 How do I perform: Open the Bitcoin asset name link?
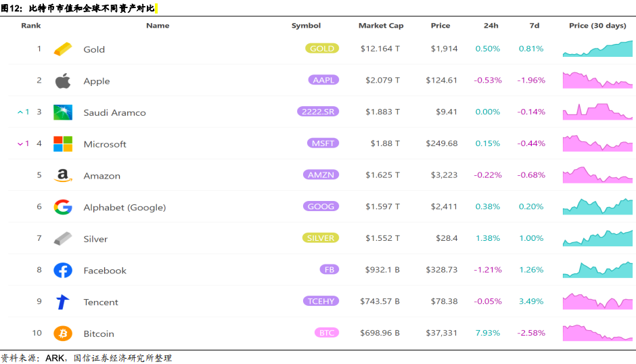click(99, 334)
